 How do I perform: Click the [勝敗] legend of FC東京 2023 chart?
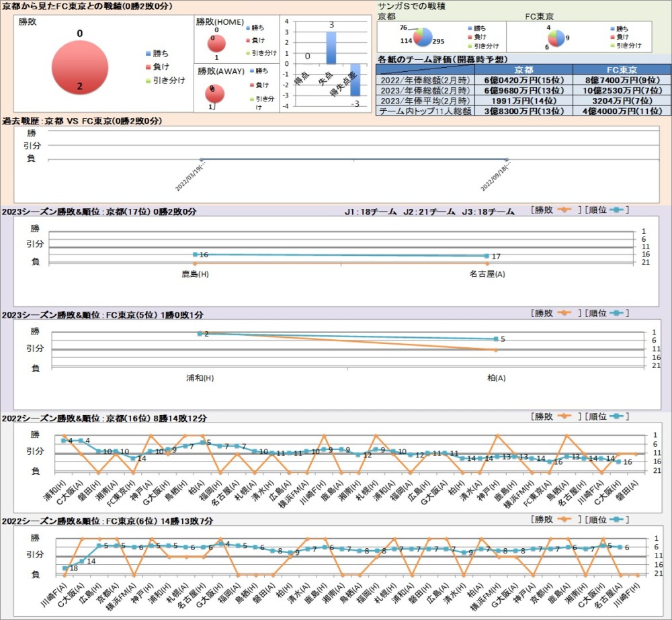pyautogui.click(x=556, y=313)
